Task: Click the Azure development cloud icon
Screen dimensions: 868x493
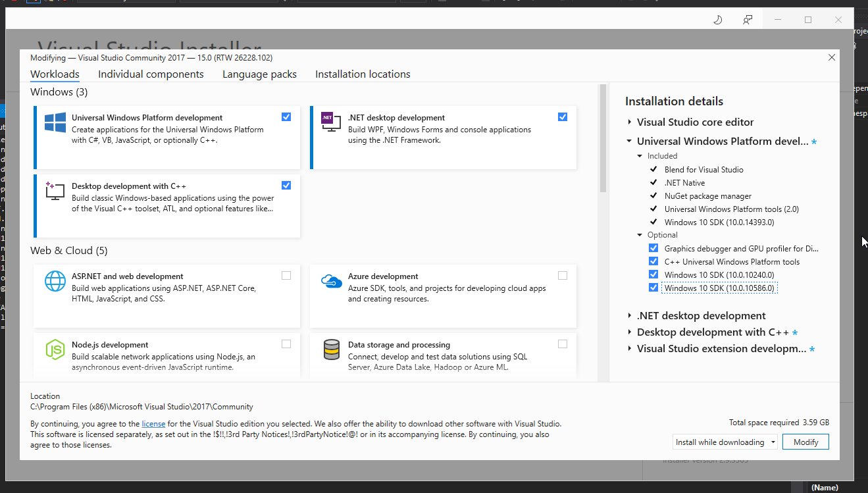Action: [x=331, y=282]
